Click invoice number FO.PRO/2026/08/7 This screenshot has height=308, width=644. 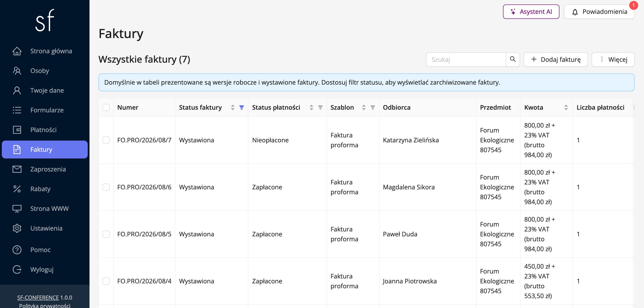pyautogui.click(x=144, y=140)
